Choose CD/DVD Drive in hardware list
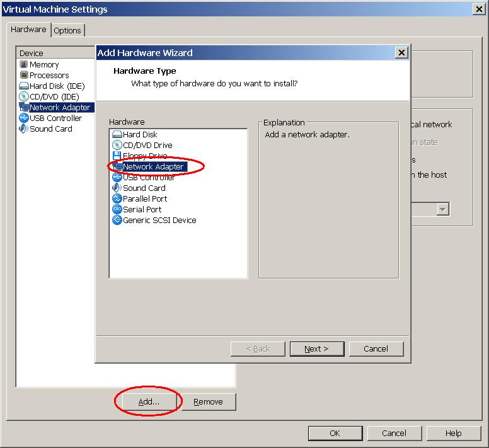 click(147, 146)
